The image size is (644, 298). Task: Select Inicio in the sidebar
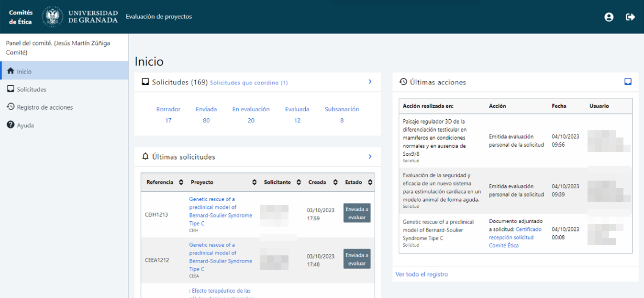point(24,71)
